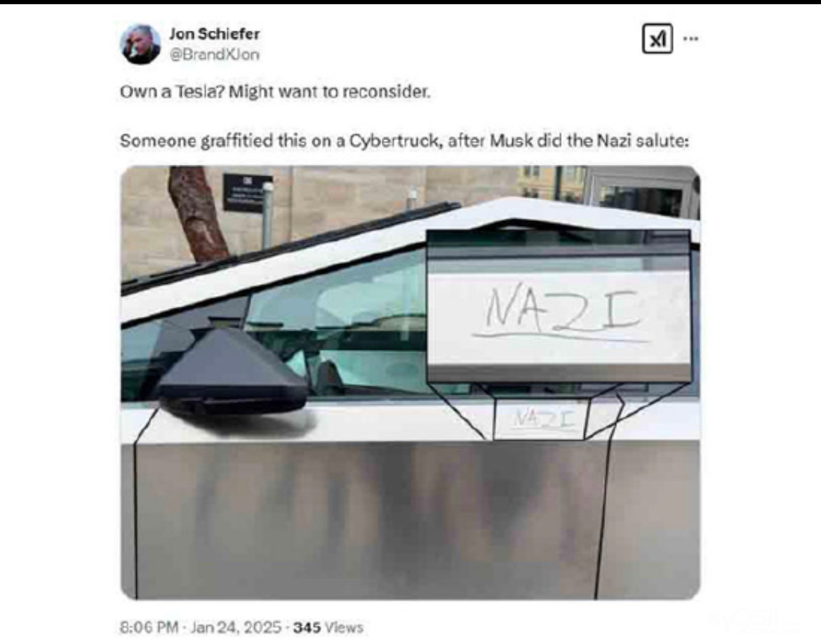Click the tree trunk in the photo
821x644 pixels.
199,214
